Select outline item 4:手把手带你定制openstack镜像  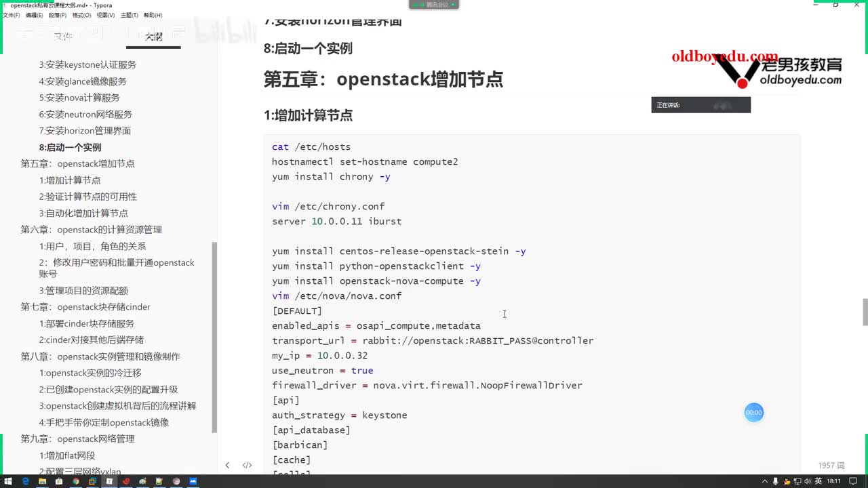pos(104,422)
